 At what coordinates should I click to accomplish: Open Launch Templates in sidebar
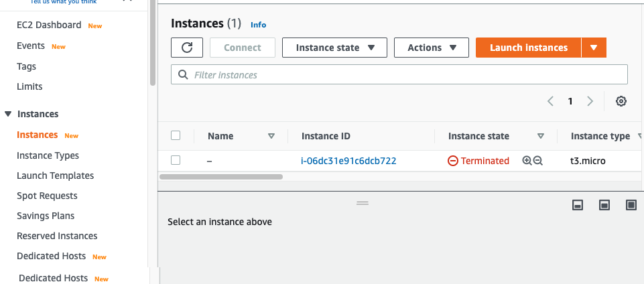point(55,175)
